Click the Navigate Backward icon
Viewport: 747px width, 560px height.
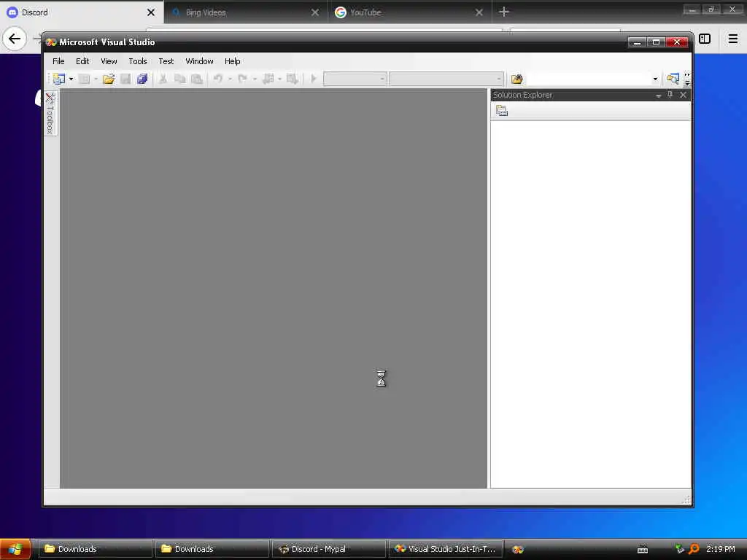(268, 79)
